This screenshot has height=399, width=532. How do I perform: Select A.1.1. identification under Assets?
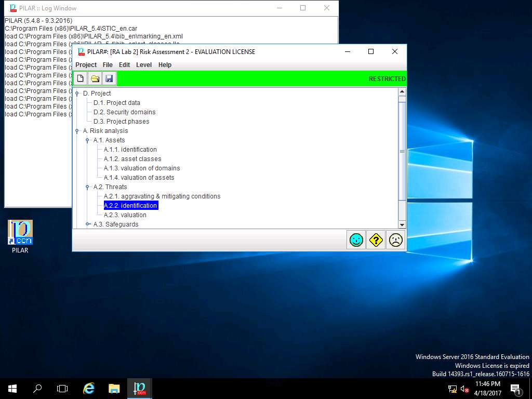[x=130, y=150]
